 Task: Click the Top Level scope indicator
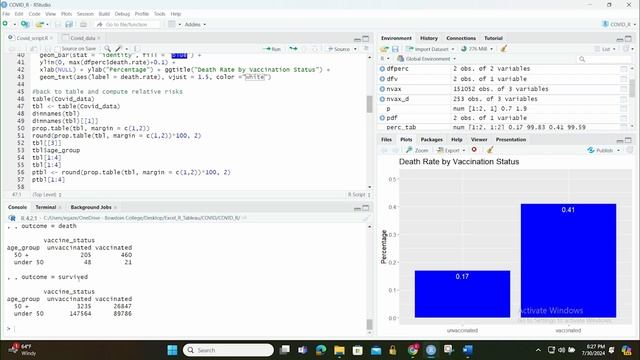[x=47, y=195]
